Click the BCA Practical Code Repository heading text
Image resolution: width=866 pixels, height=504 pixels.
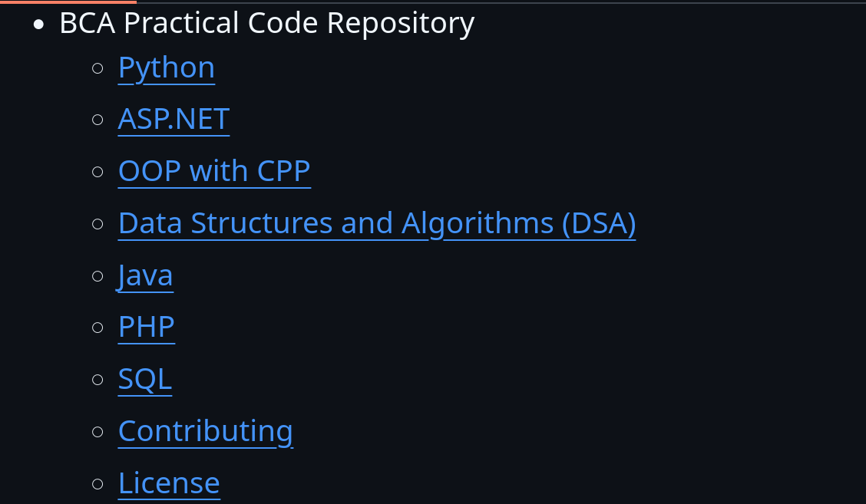(266, 24)
